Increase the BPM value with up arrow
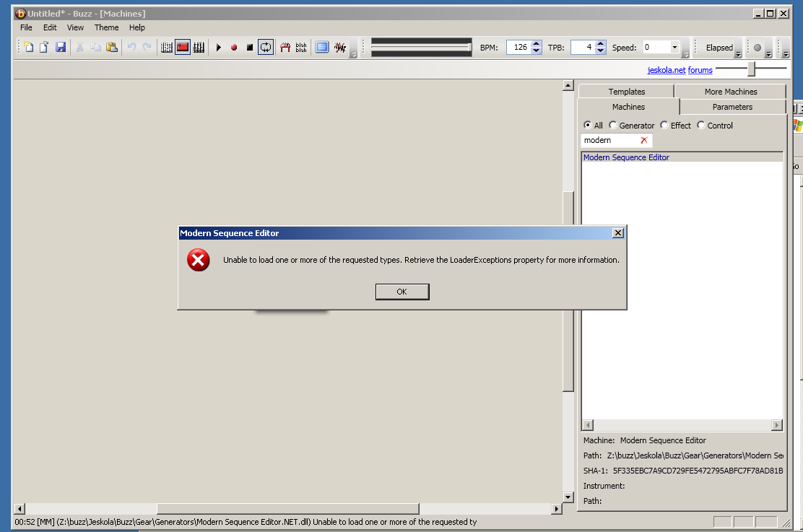803x532 pixels. pos(537,44)
